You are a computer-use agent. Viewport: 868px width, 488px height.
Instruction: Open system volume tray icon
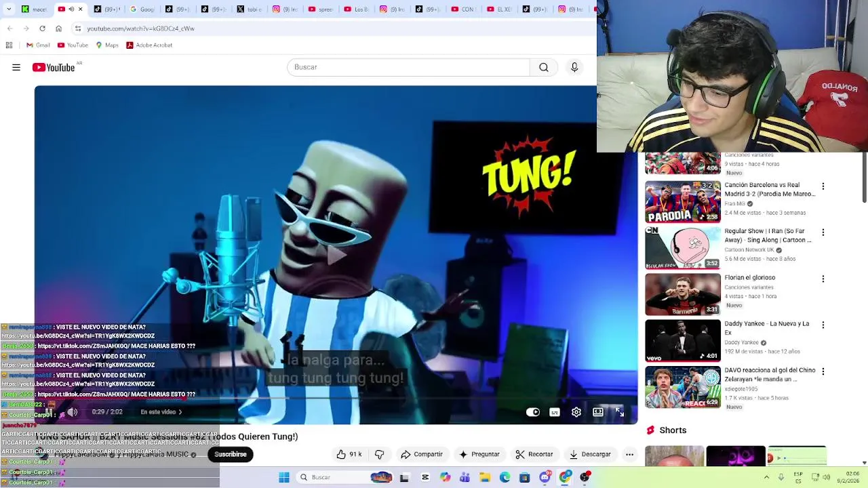coord(826,477)
